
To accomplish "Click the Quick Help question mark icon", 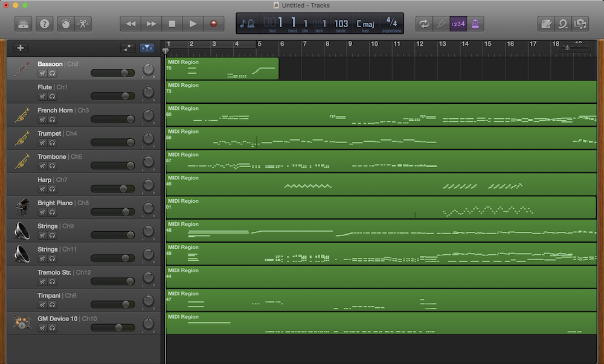I will click(43, 24).
